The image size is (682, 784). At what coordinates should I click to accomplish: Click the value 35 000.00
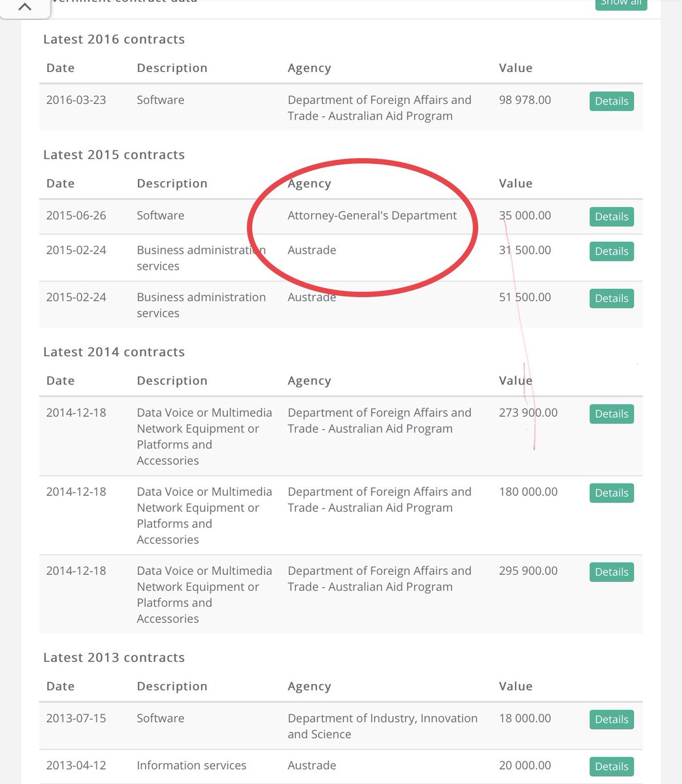[x=525, y=216]
